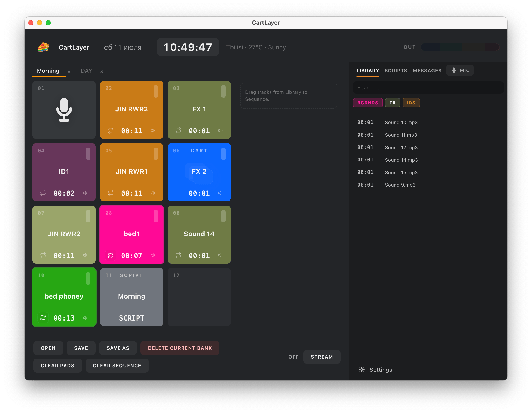
Task: Open the SCRIPTS tab
Action: pyautogui.click(x=396, y=71)
